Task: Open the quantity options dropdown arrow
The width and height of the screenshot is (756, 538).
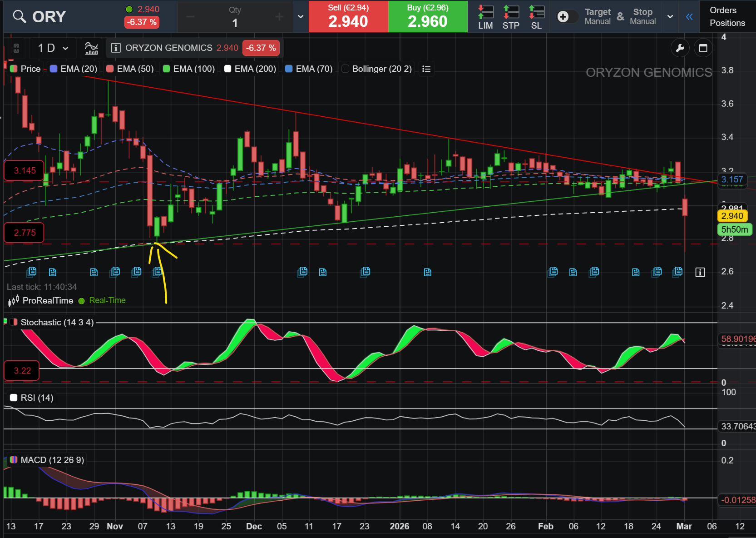Action: [301, 17]
